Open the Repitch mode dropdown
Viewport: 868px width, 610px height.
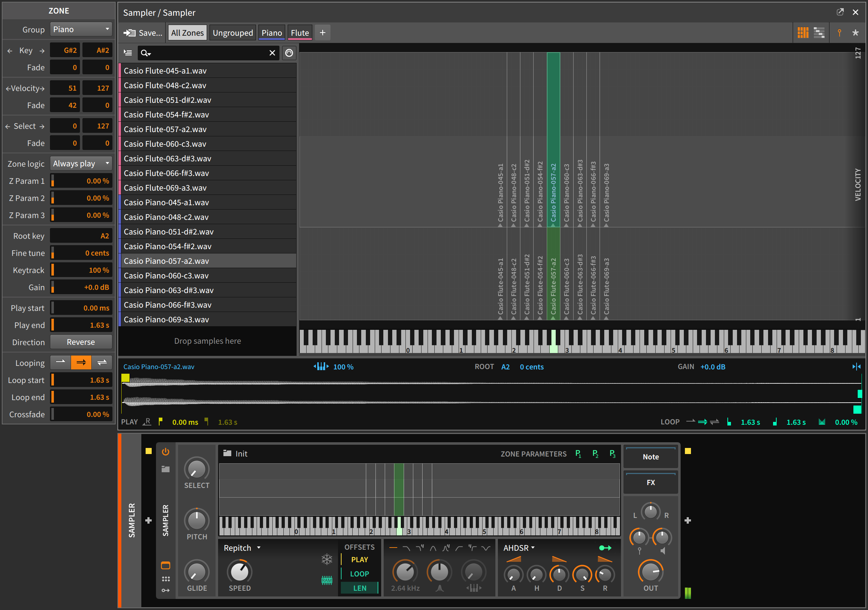point(242,548)
